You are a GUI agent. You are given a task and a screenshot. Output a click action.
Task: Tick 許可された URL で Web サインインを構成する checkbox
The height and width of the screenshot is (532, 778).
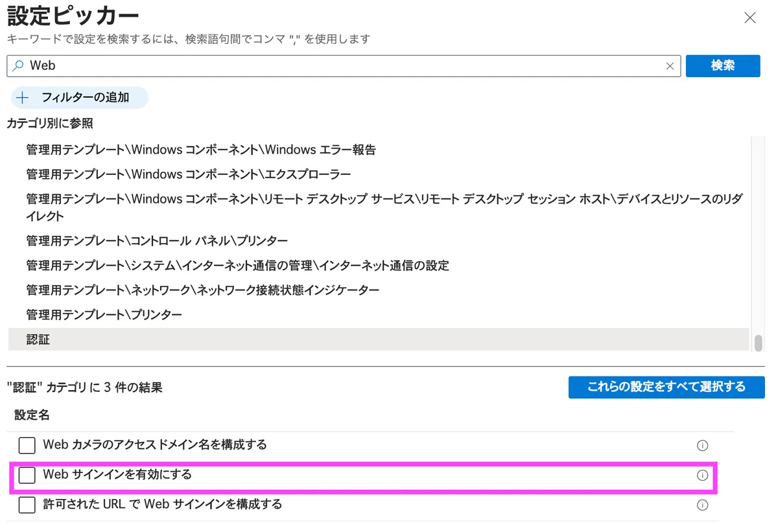pyautogui.click(x=27, y=505)
